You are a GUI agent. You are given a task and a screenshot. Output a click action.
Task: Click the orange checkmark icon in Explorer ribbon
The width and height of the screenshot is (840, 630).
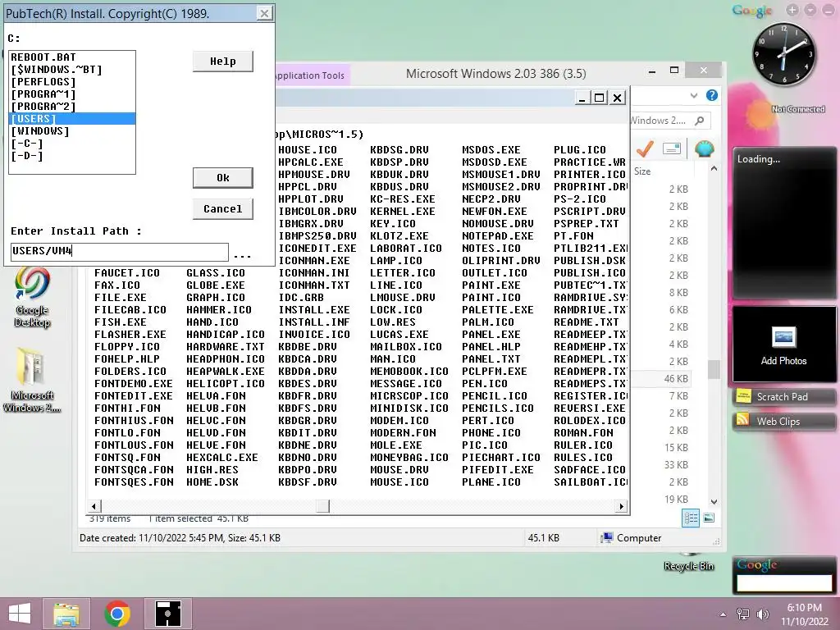tap(645, 148)
